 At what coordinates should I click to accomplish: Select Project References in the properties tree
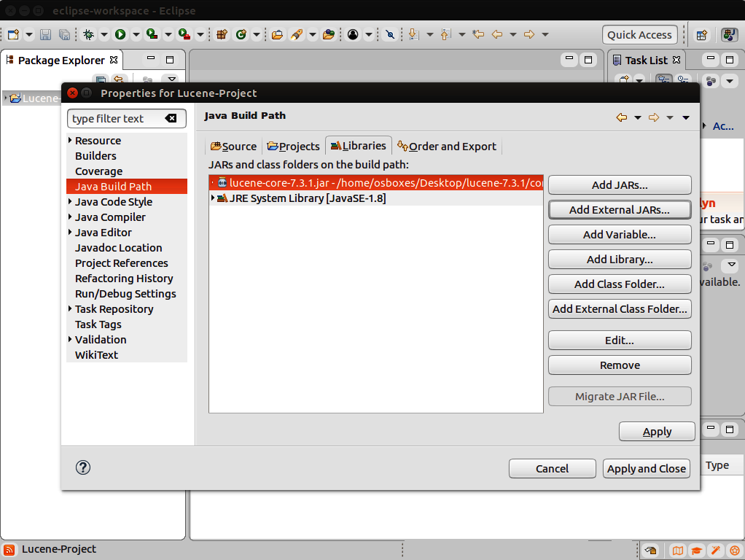coord(121,263)
